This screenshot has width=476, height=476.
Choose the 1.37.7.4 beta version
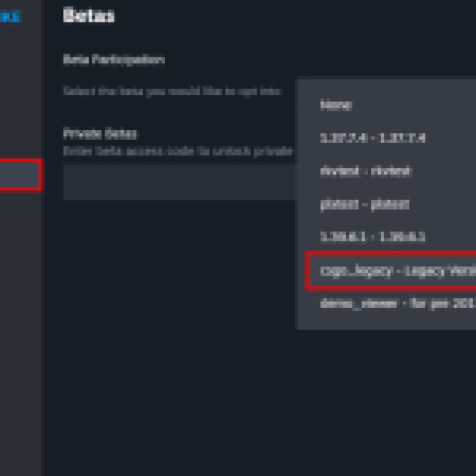tap(372, 138)
